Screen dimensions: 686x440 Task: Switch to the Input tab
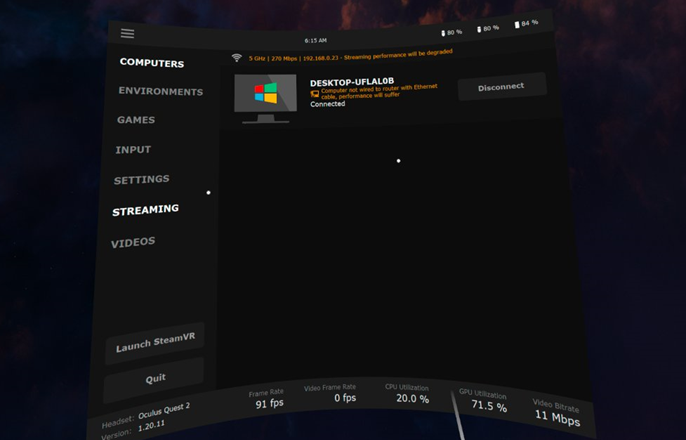click(x=133, y=150)
